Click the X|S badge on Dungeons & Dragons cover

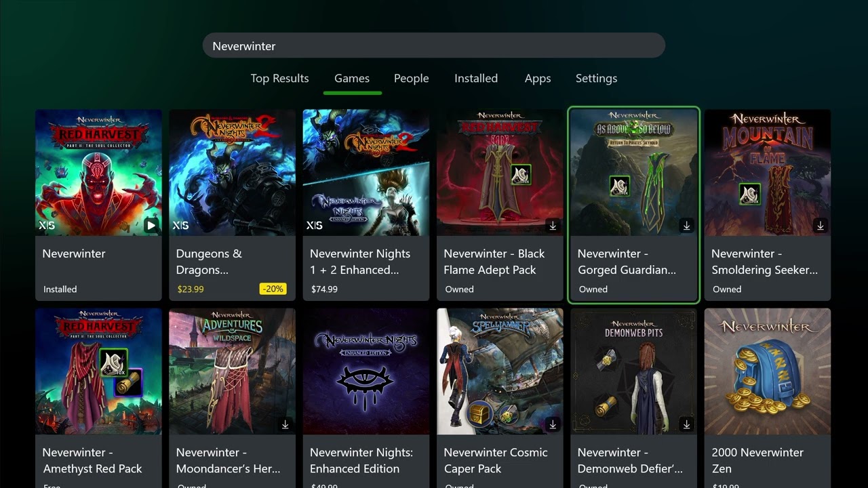pyautogui.click(x=180, y=225)
